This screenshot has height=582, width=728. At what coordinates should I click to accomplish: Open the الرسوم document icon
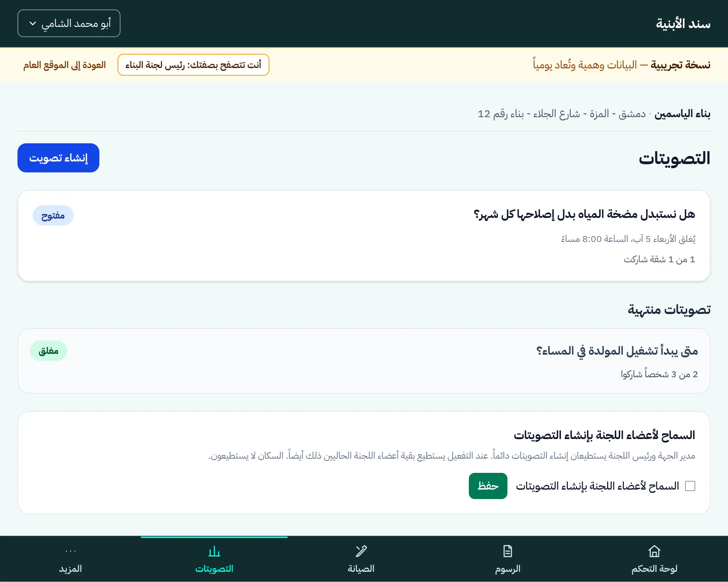507,551
